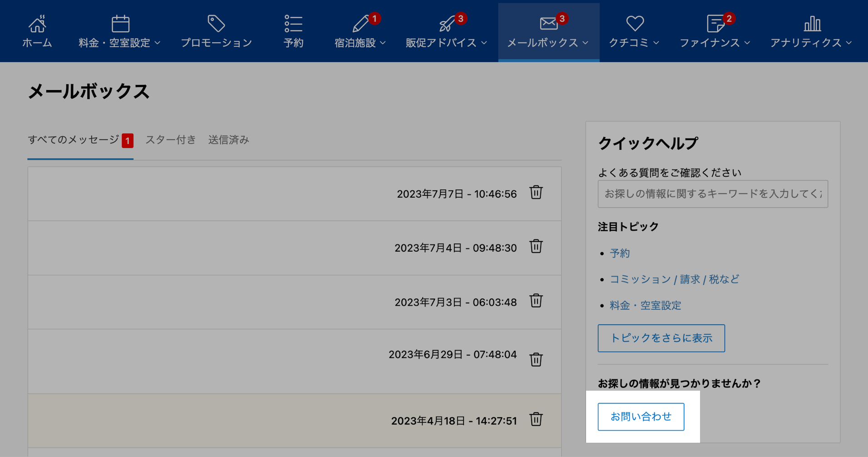The height and width of the screenshot is (457, 868).
Task: Select the すべてのメッセージ tab
Action: coord(74,140)
